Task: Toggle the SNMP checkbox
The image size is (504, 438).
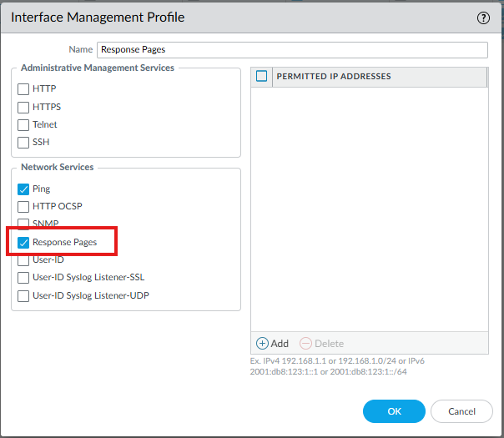Action: click(x=23, y=224)
